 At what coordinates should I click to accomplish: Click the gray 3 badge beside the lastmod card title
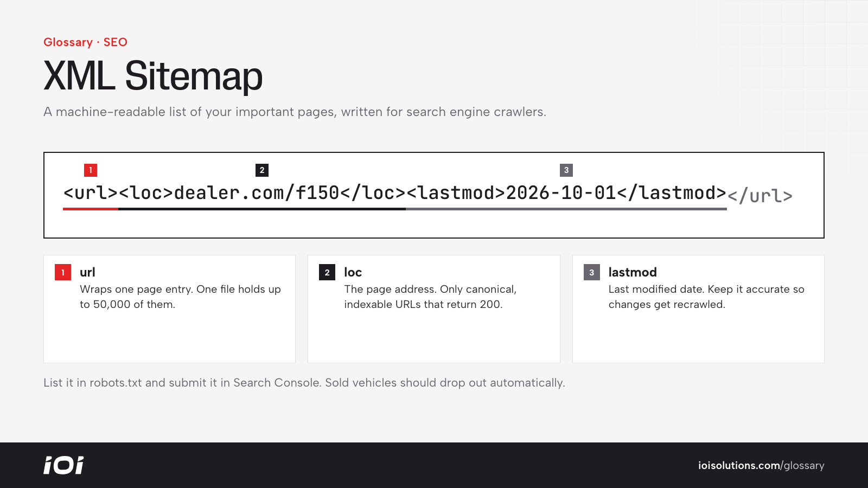click(x=592, y=272)
